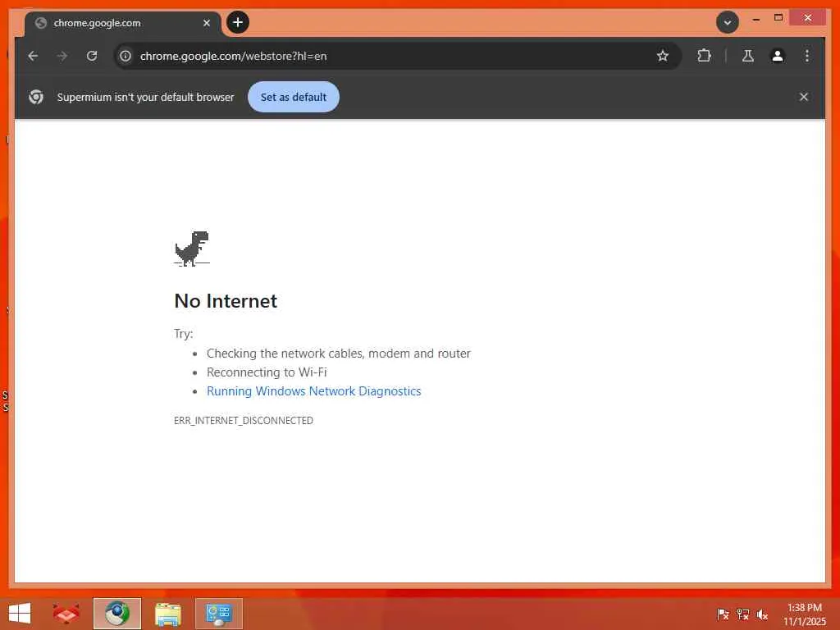Open Running Windows Network Diagnostics link
840x630 pixels.
point(314,391)
